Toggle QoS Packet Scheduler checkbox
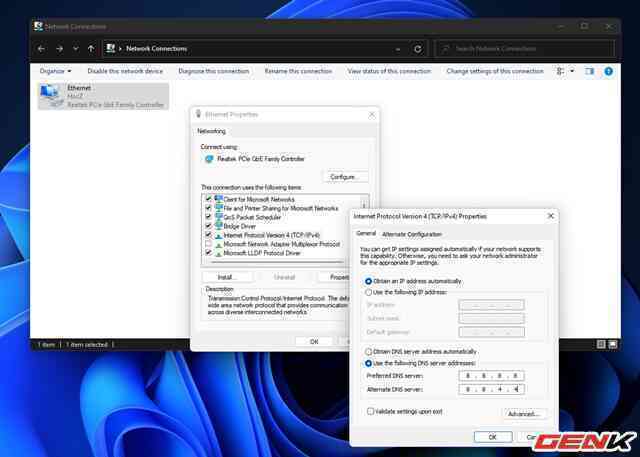Screen dimensions: 640x457 (x=208, y=217)
